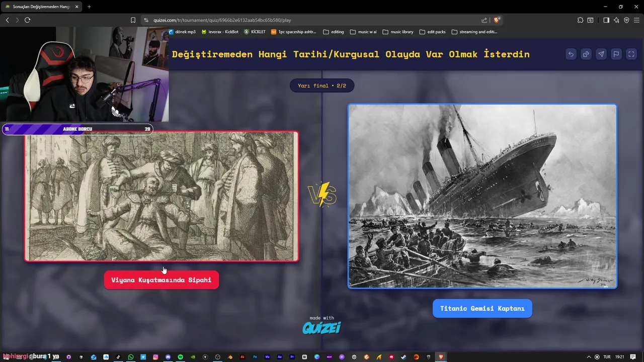The image size is (644, 362).
Task: Report the quiz using flag icon
Action: (616, 54)
